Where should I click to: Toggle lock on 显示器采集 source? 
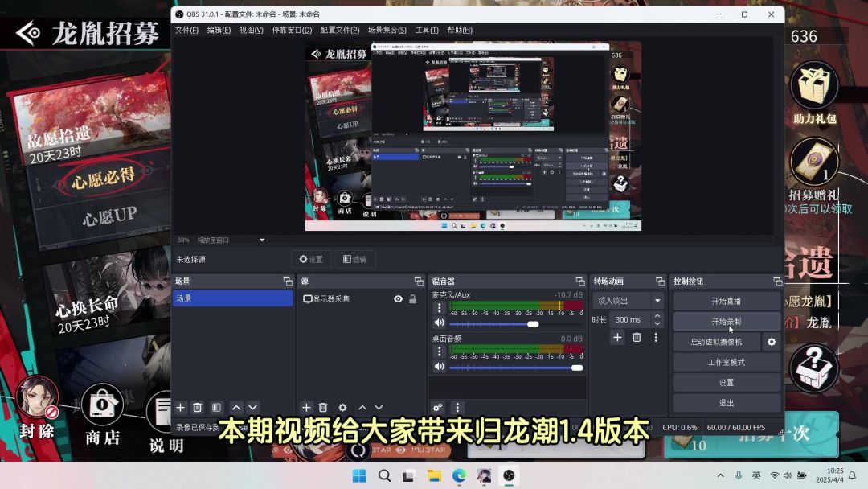pyautogui.click(x=413, y=299)
